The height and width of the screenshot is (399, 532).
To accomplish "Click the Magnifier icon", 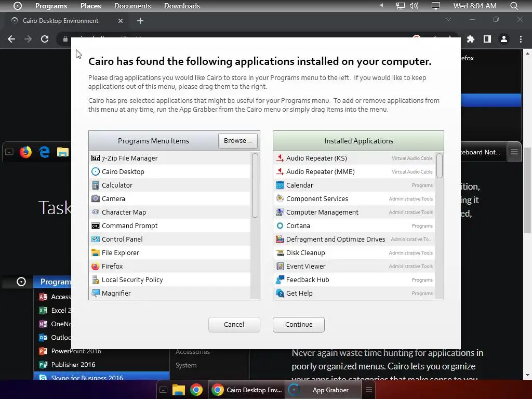I will pyautogui.click(x=96, y=293).
